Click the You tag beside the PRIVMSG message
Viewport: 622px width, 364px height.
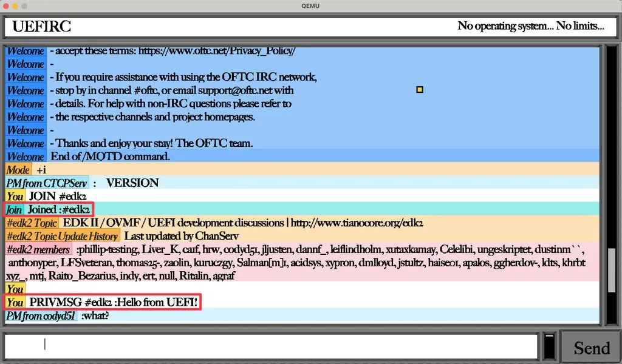[15, 302]
